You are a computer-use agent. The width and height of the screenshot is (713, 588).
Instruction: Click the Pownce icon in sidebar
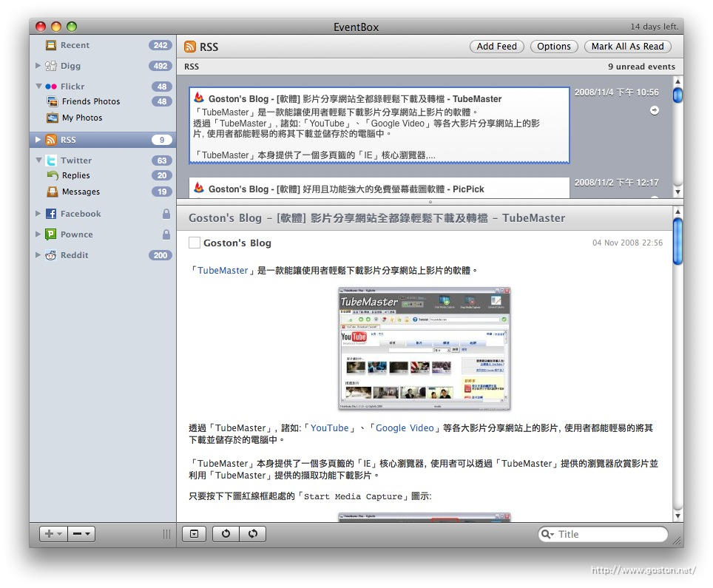tap(51, 234)
